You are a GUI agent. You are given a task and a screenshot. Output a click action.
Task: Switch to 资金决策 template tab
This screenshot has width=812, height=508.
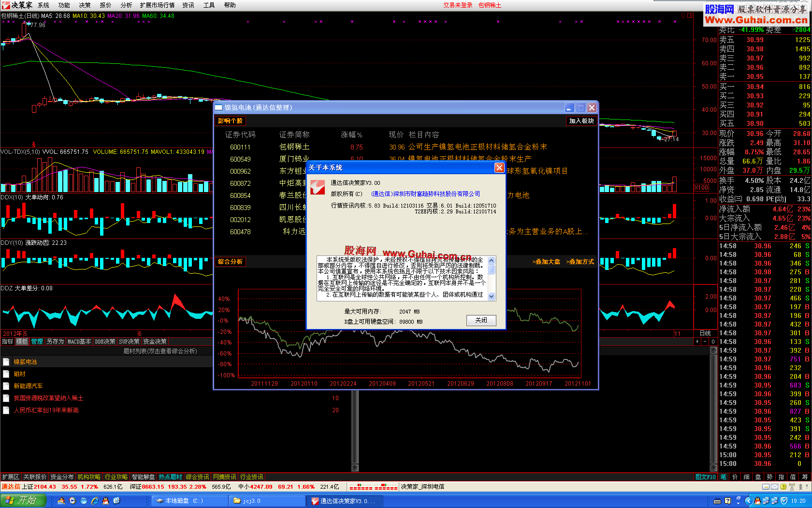pos(155,342)
